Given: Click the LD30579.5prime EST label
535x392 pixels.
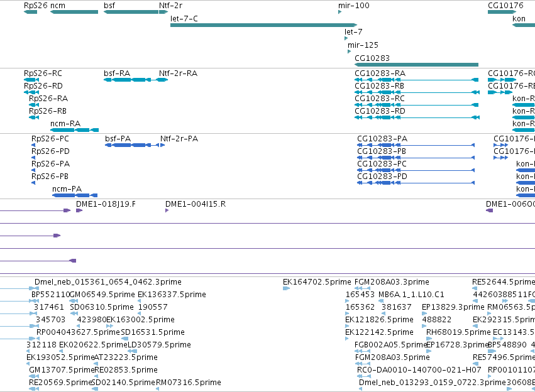Looking at the screenshot, I should point(159,345).
